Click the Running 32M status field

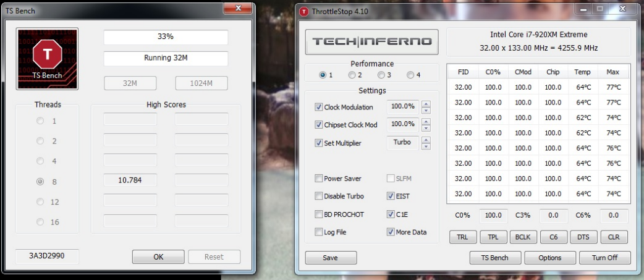166,58
